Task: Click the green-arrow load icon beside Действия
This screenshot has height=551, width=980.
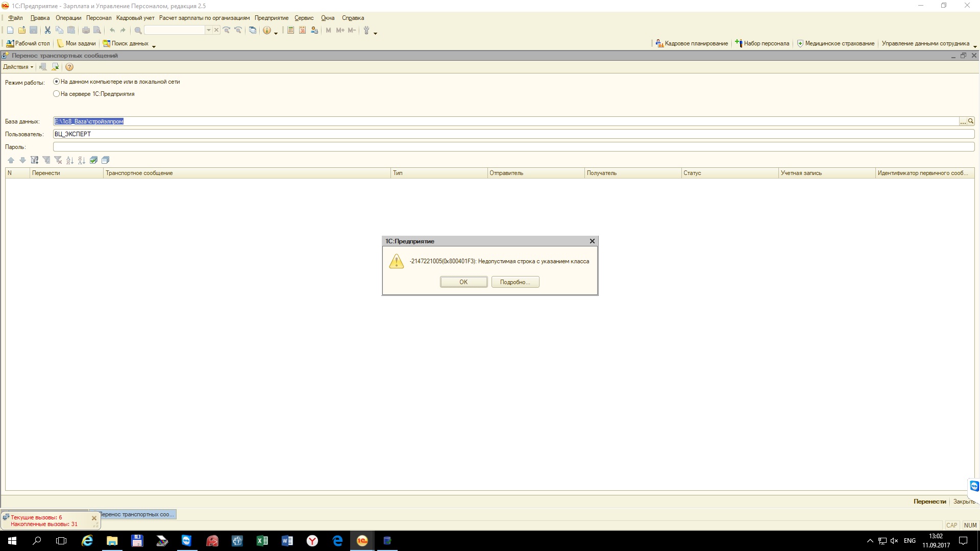Action: click(56, 67)
